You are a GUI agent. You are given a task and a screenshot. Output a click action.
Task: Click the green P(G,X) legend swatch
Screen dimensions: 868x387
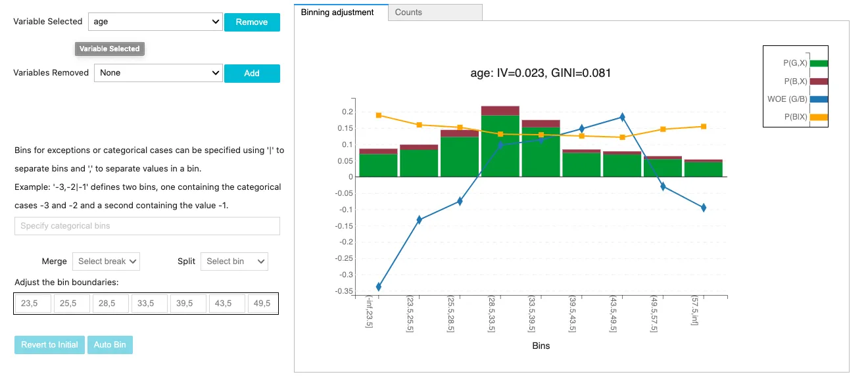tap(819, 64)
